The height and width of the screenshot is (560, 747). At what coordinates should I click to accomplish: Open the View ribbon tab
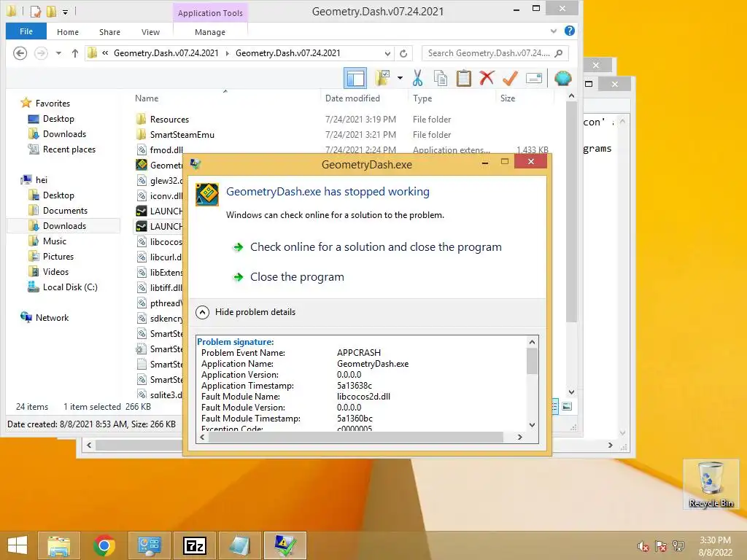coord(150,32)
